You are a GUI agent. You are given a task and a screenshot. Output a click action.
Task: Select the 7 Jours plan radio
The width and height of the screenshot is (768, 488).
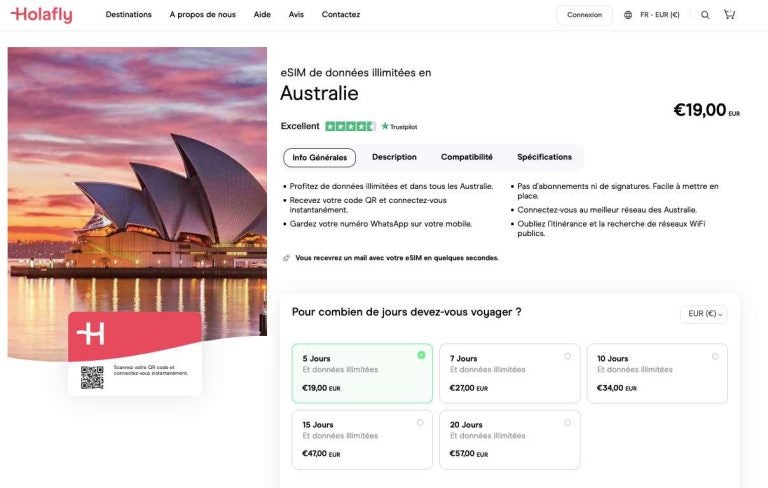567,356
